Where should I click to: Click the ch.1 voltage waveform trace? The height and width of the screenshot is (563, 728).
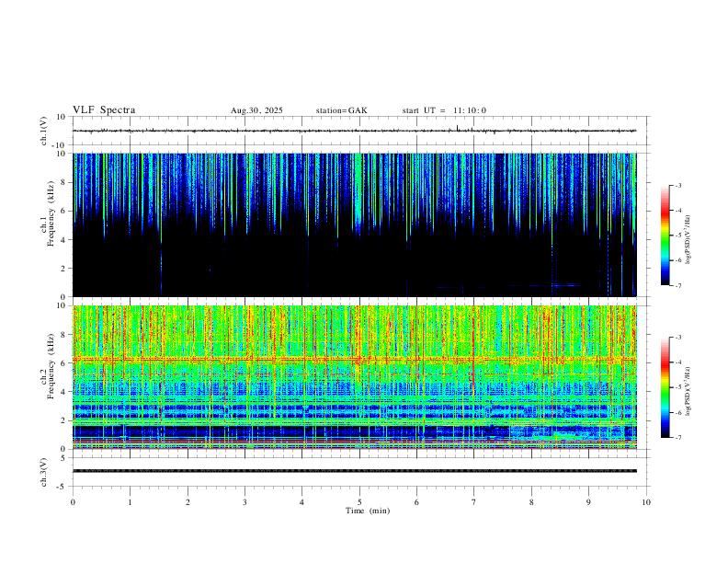pyautogui.click(x=354, y=131)
